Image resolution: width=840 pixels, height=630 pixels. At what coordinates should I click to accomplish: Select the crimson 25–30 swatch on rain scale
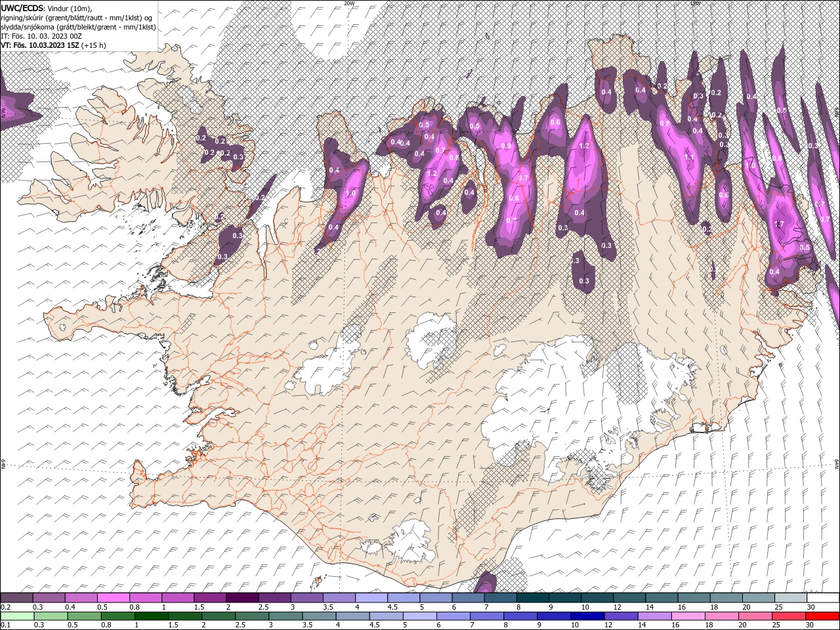pyautogui.click(x=788, y=616)
